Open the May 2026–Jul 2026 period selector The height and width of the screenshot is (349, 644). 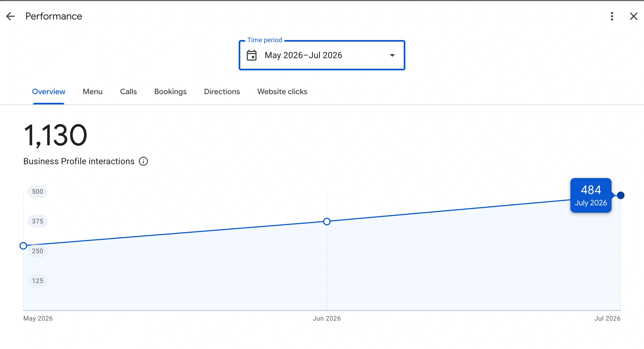(x=322, y=55)
